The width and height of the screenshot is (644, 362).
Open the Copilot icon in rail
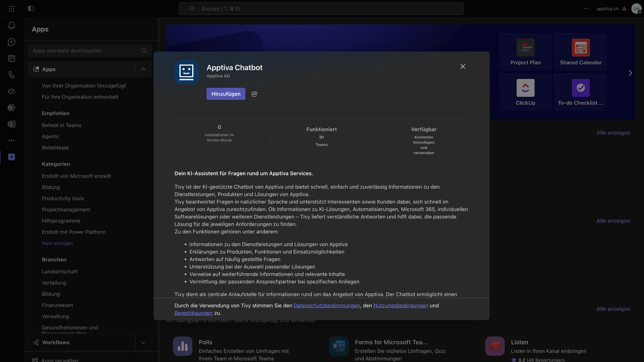point(11,108)
